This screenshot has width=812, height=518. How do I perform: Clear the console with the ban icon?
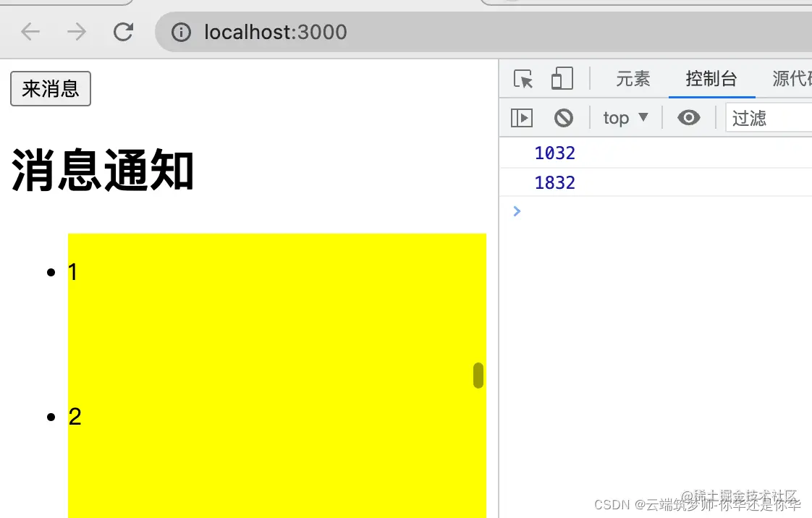coord(564,118)
